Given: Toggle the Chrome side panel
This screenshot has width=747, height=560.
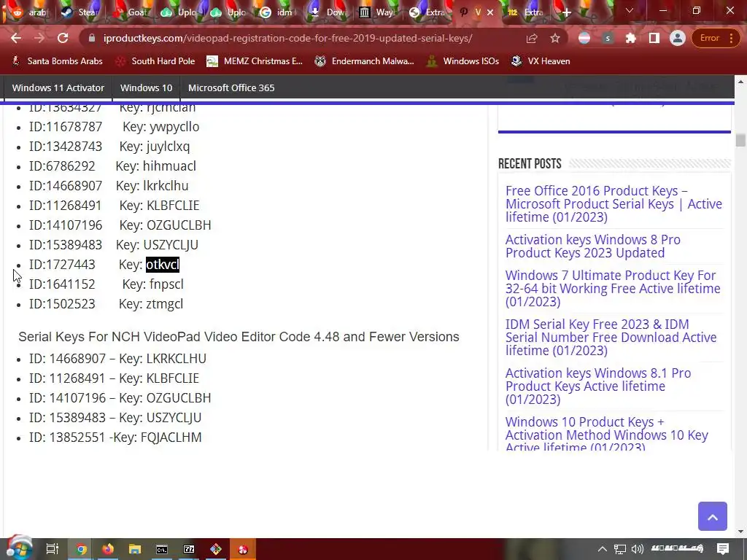Looking at the screenshot, I should coord(654,38).
